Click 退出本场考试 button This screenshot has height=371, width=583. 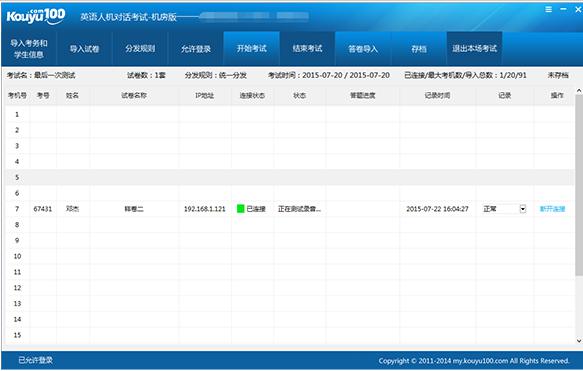[474, 49]
